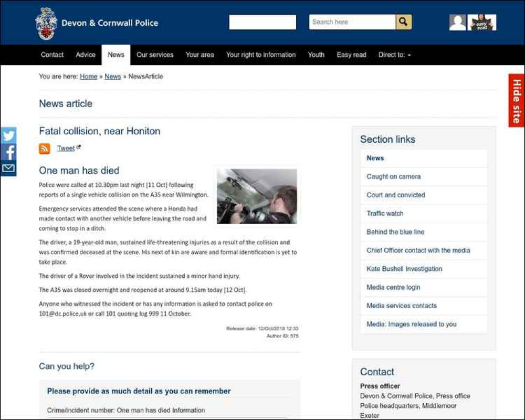The width and height of the screenshot is (525, 420).
Task: Click the Fatal collision, near Honiton headline
Action: pos(99,131)
